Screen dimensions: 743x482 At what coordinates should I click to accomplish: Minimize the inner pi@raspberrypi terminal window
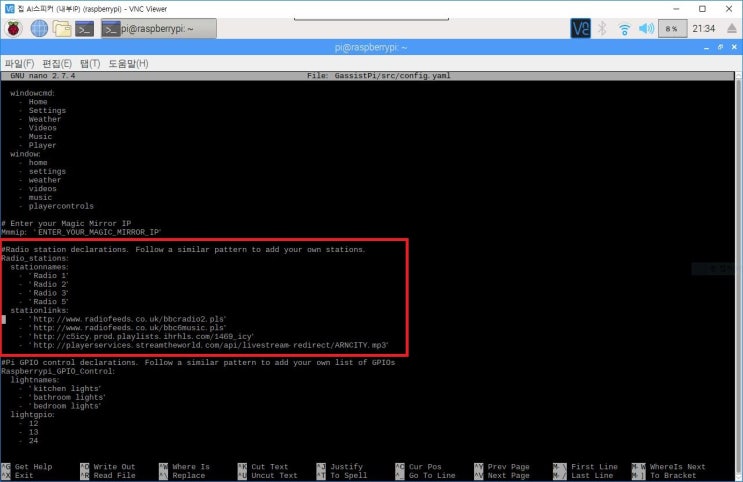[x=706, y=47]
